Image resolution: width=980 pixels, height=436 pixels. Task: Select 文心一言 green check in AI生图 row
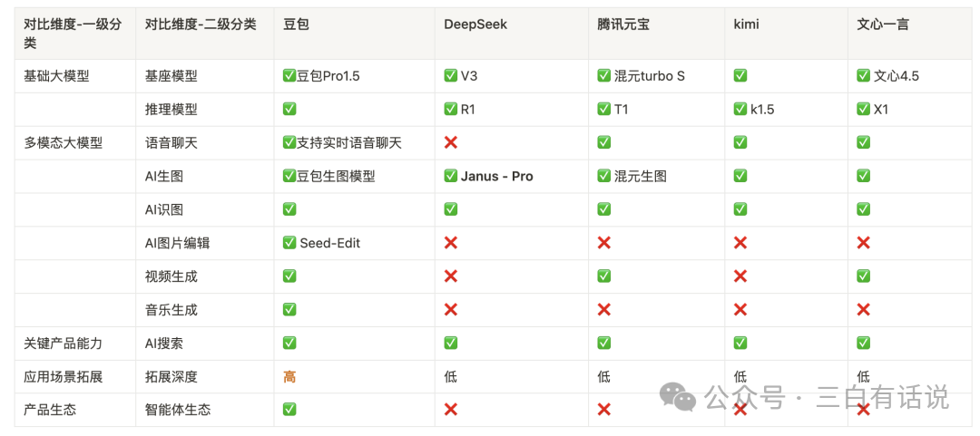[x=864, y=176]
